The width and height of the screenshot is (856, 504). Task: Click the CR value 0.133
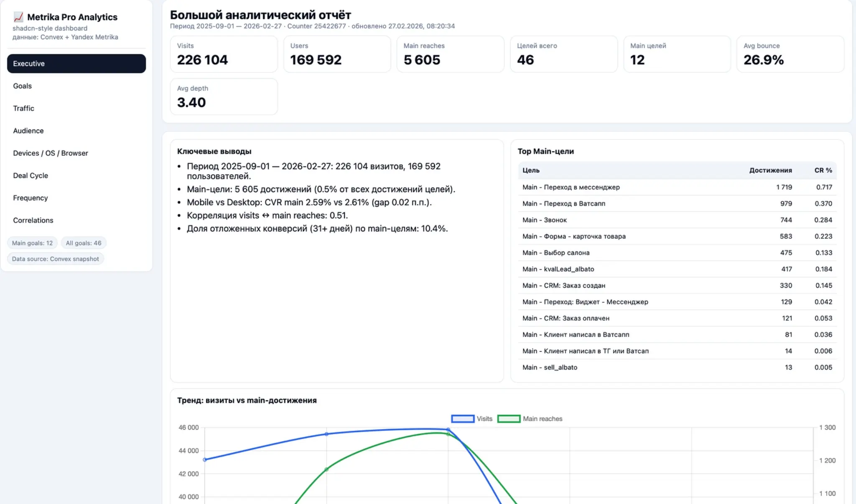click(824, 253)
